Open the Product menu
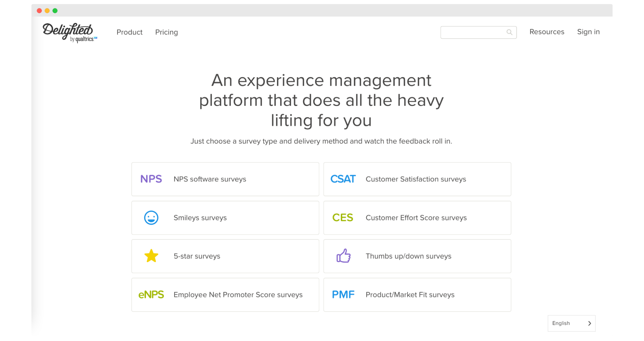Screen dimensions: 644x341 [x=130, y=32]
